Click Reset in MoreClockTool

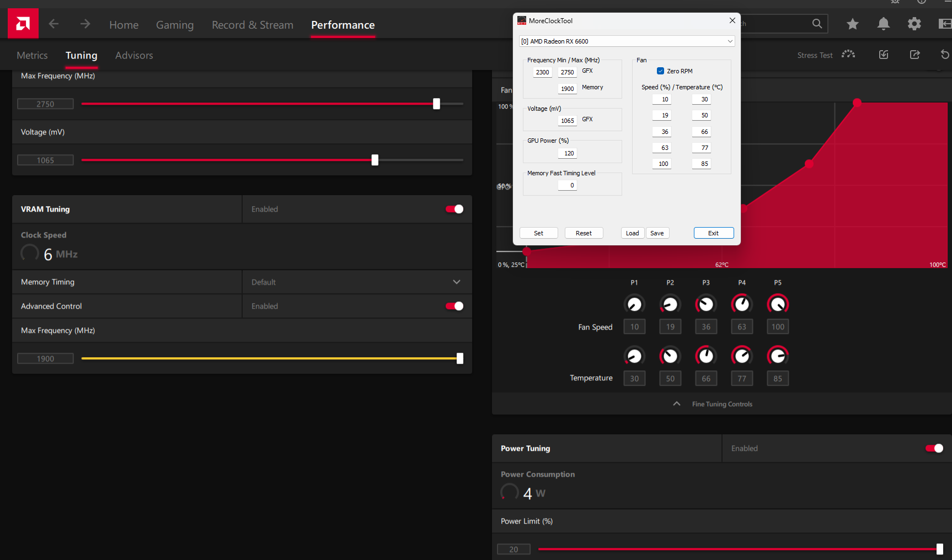[584, 233]
